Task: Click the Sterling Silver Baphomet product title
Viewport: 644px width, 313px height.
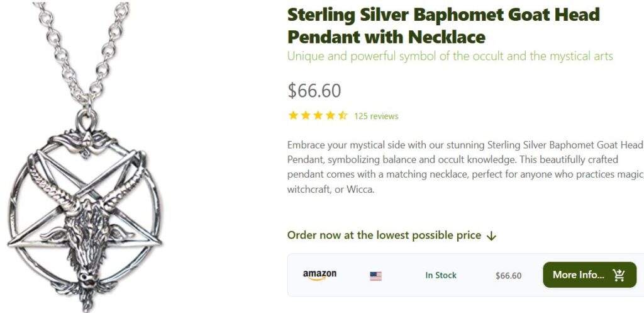Action: pyautogui.click(x=443, y=25)
